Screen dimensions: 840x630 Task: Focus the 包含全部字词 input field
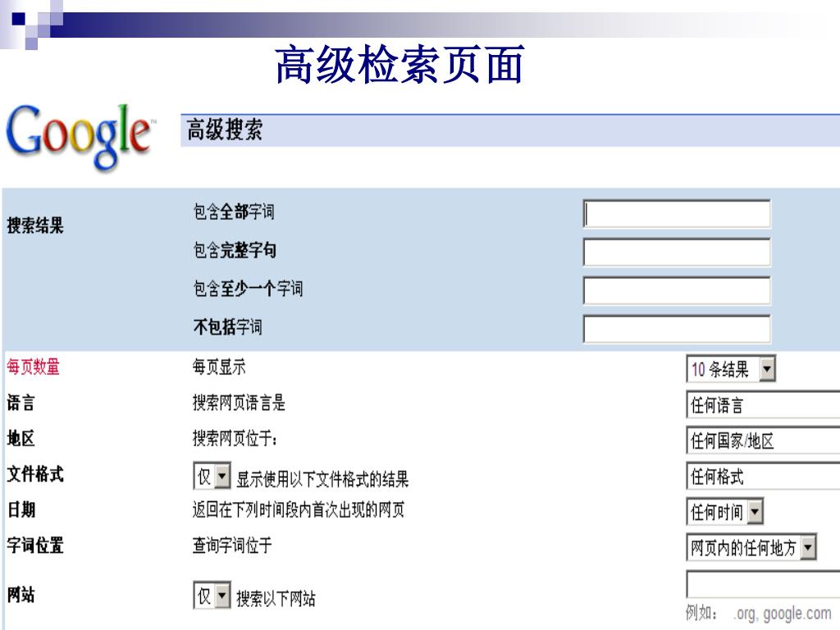677,214
